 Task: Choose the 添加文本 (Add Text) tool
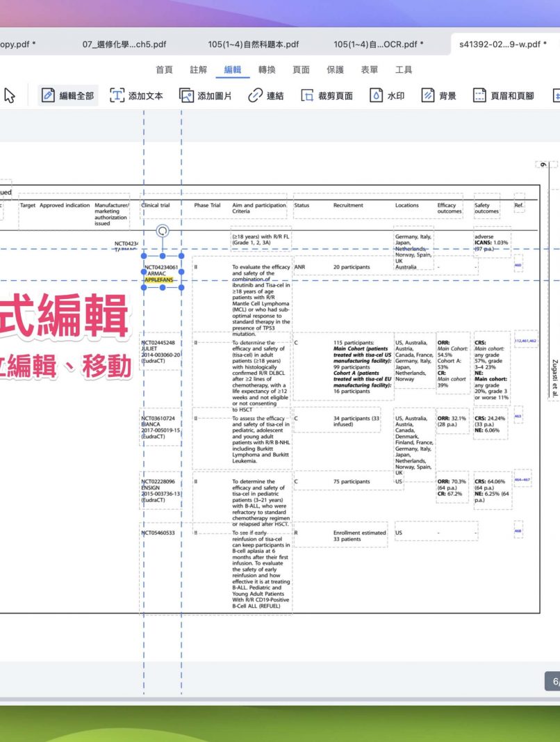(x=137, y=96)
